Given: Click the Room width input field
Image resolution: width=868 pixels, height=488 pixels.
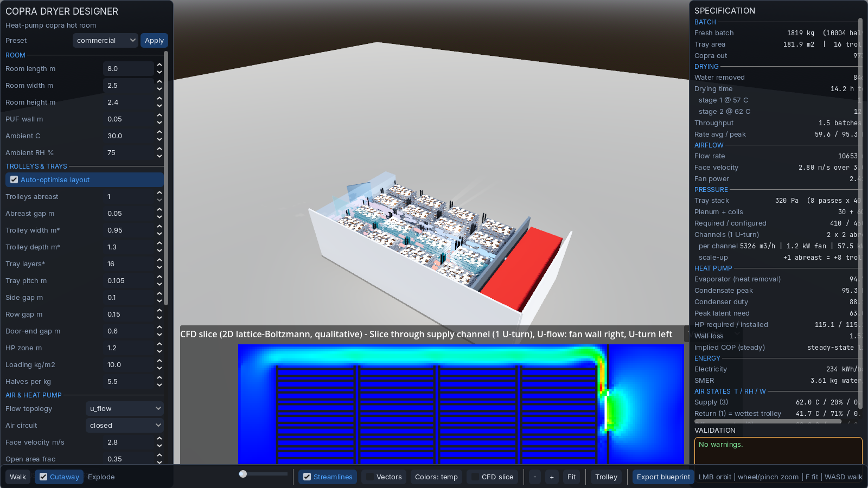Looking at the screenshot, I should pyautogui.click(x=129, y=86).
